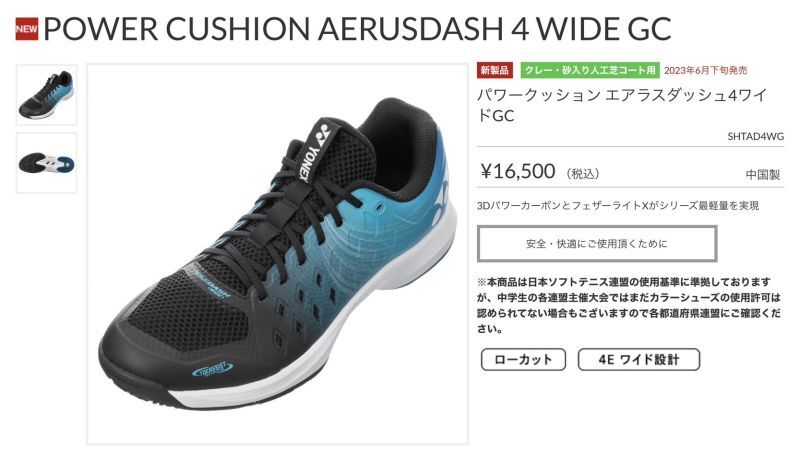This screenshot has width=800, height=471.
Task: Click the 3Dパワーカーボン description line
Action: pyautogui.click(x=618, y=206)
